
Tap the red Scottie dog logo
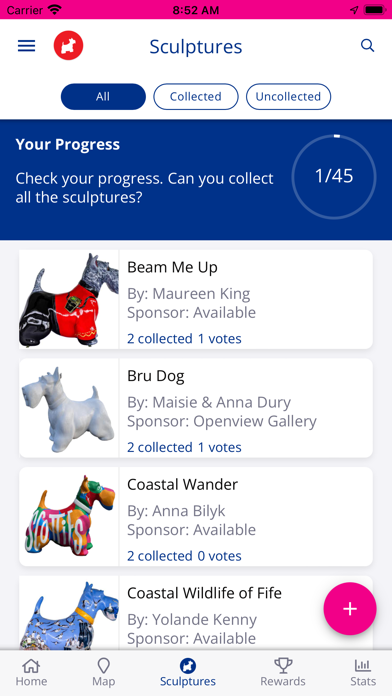(68, 45)
